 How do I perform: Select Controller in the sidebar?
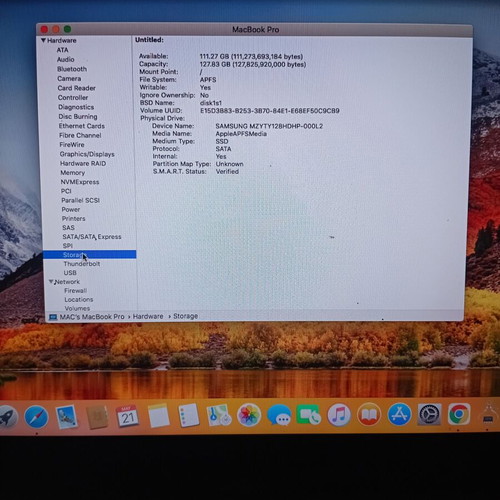click(73, 98)
